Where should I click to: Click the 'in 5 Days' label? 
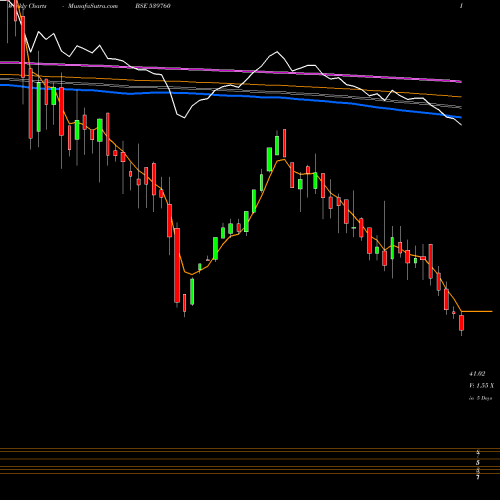(x=480, y=398)
